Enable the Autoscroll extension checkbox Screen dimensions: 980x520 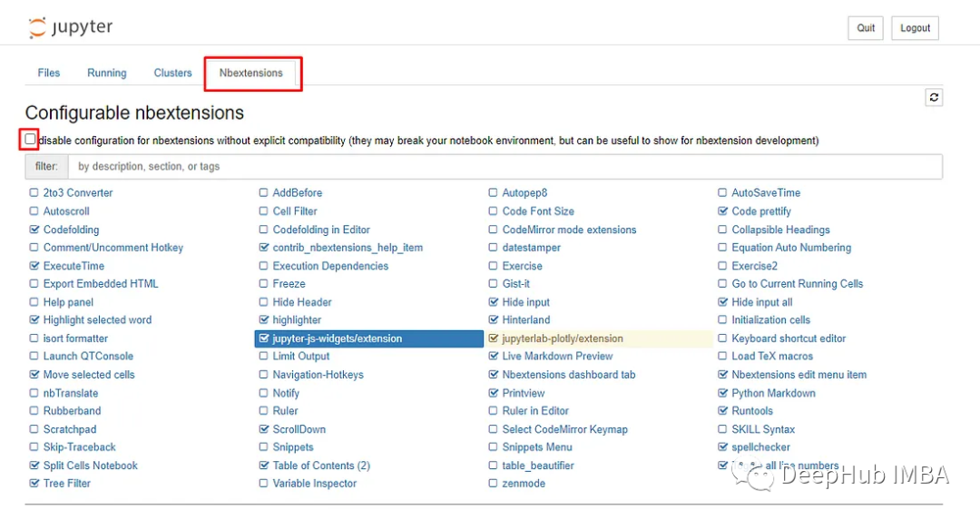[34, 211]
